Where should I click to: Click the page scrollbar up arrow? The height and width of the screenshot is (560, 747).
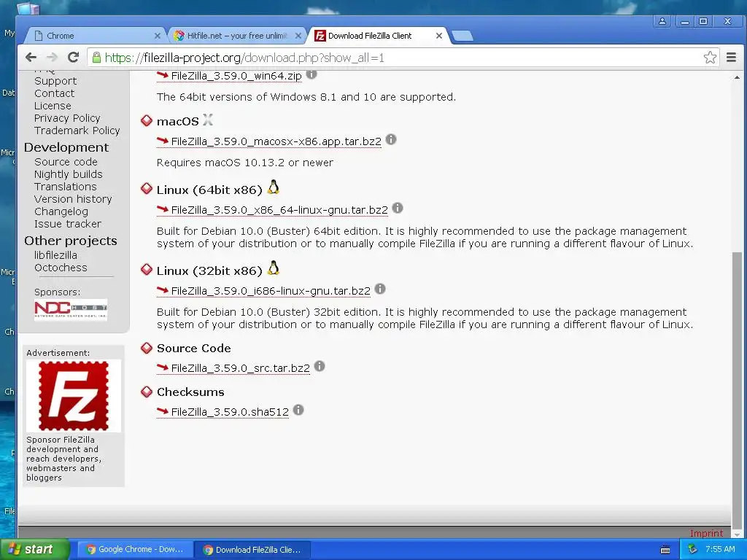737,77
